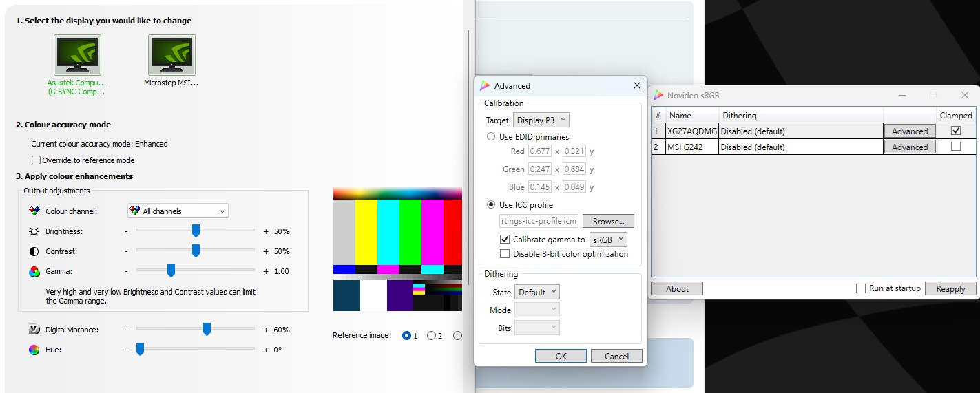The width and height of the screenshot is (980, 393).
Task: Close the Advanced dialog with X
Action: pyautogui.click(x=636, y=85)
